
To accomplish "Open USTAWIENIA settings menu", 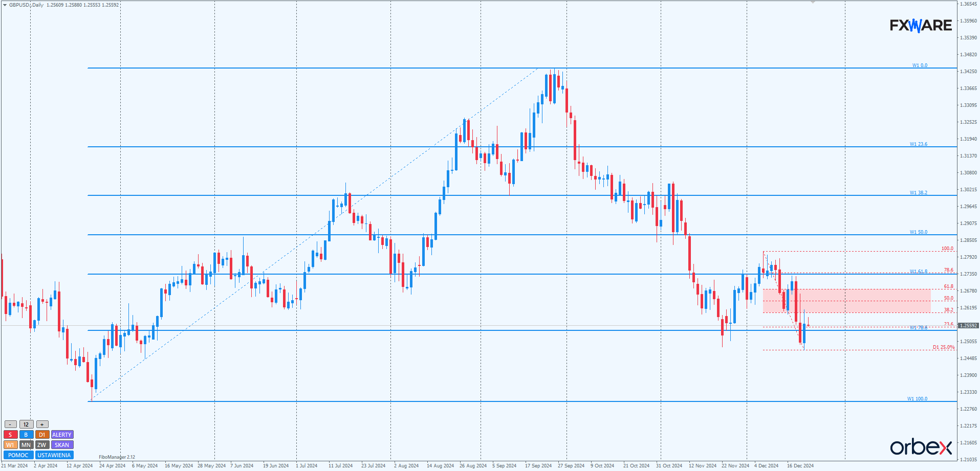I will pyautogui.click(x=54, y=455).
